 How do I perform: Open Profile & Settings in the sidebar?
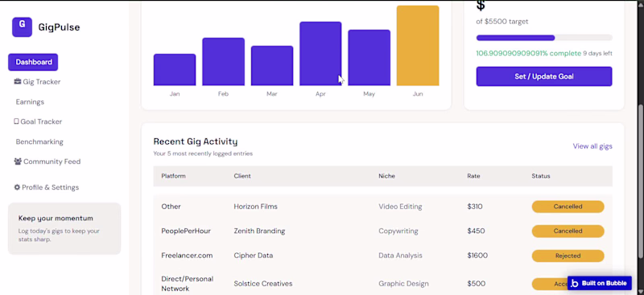click(50, 187)
